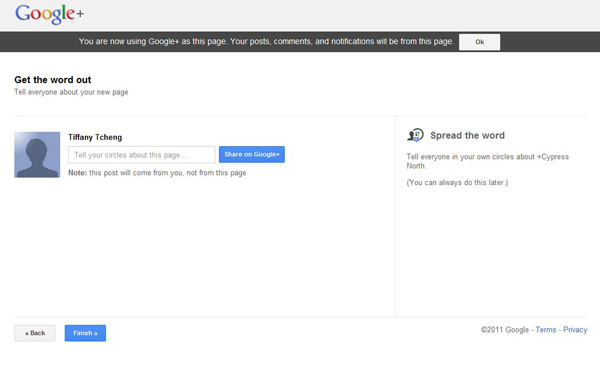Screen dimensions: 600x373
Task: Open the Privacy link
Action: pos(575,329)
